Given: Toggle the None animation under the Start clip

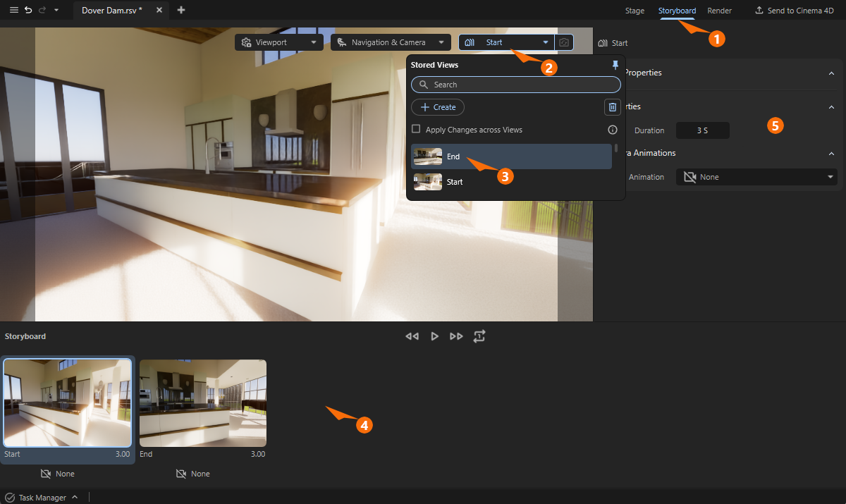Looking at the screenshot, I should point(58,473).
